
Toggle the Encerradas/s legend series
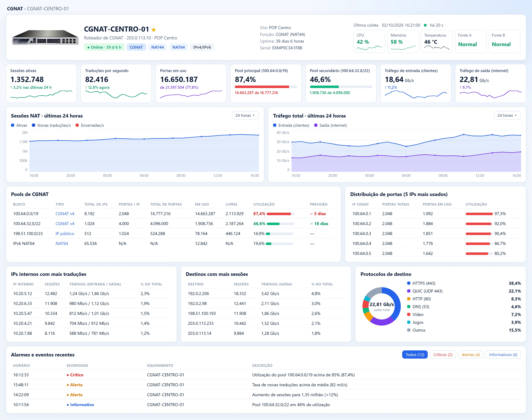tap(90, 125)
